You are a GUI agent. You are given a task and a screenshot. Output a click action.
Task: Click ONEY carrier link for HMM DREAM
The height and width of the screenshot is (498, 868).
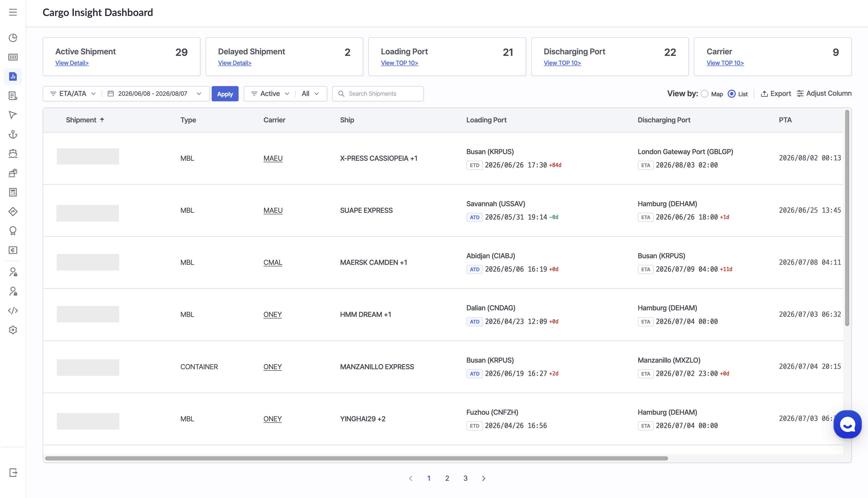point(272,314)
